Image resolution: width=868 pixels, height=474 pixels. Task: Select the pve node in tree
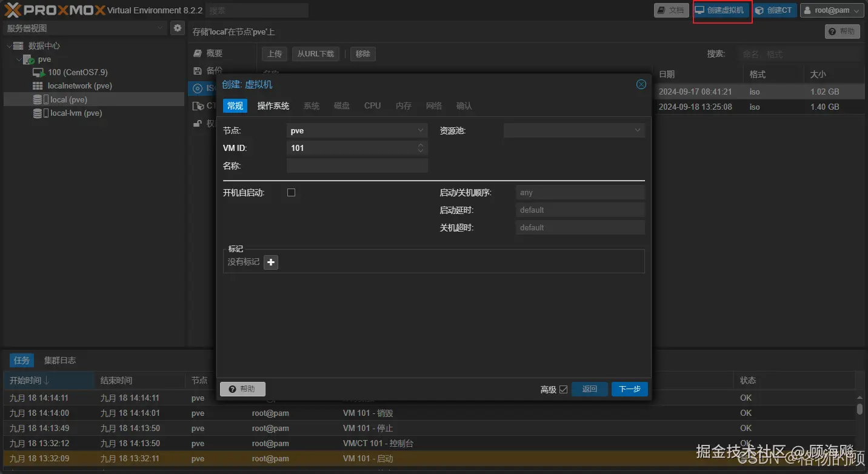tap(44, 59)
